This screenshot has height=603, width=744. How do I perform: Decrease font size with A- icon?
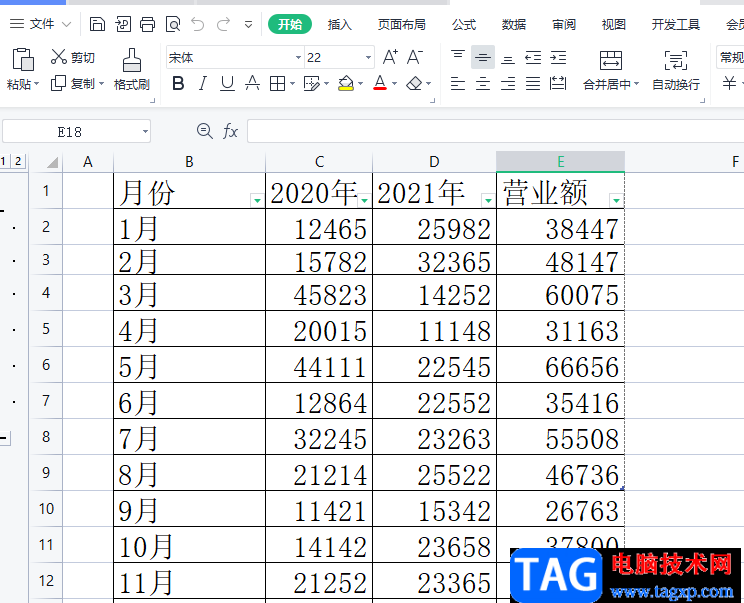coord(415,57)
